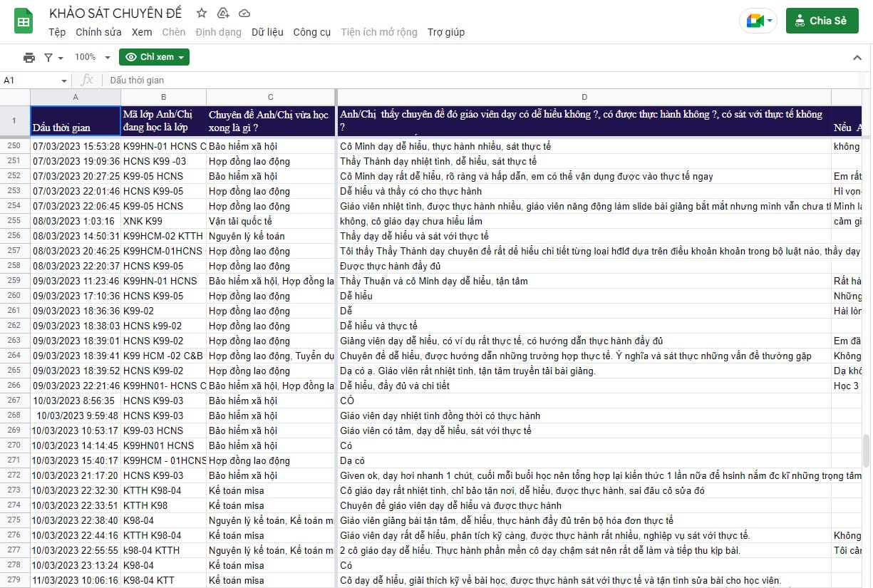The height and width of the screenshot is (588, 873).
Task: Click the Chia Sẻ share button
Action: pyautogui.click(x=822, y=21)
